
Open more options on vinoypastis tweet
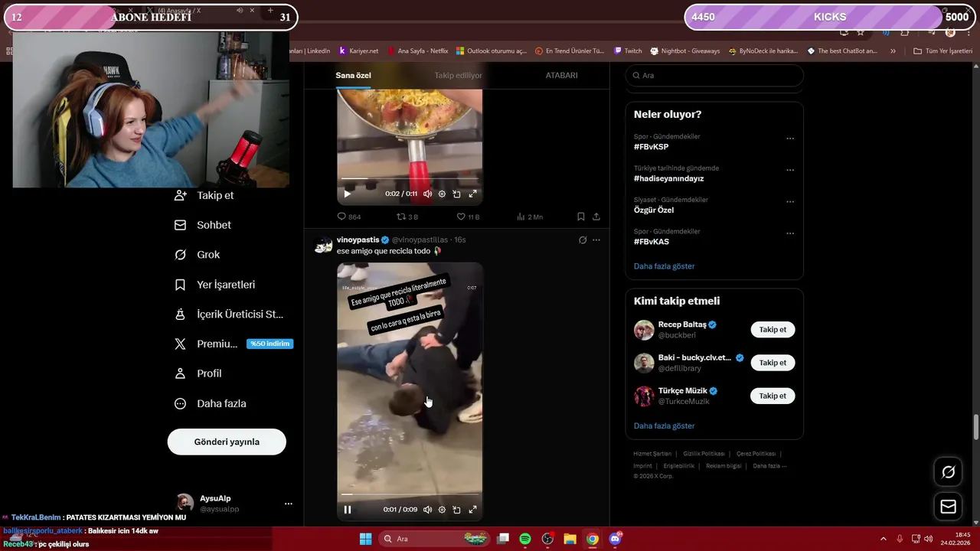[596, 240]
